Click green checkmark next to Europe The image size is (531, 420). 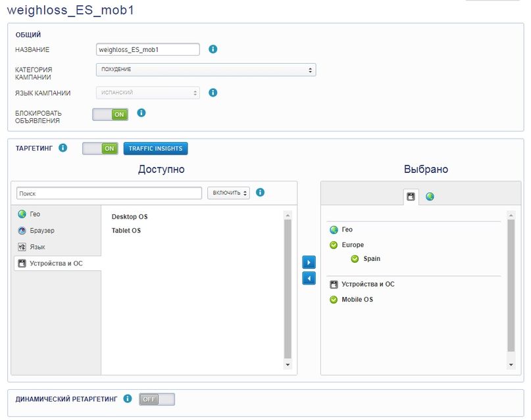334,245
